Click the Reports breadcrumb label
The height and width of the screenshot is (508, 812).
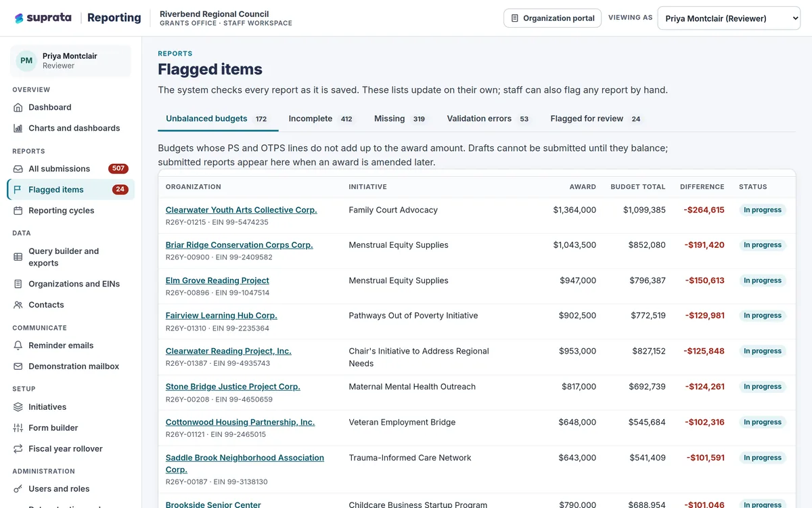(175, 54)
